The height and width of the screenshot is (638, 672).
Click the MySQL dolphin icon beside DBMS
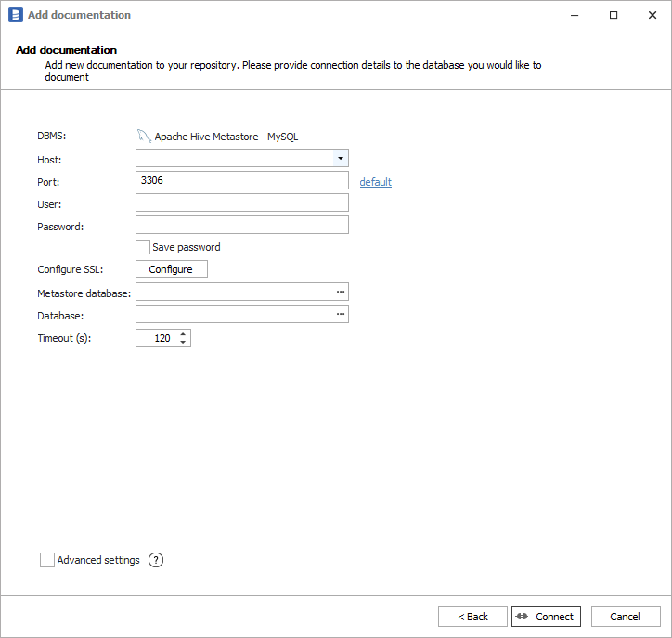click(x=144, y=136)
